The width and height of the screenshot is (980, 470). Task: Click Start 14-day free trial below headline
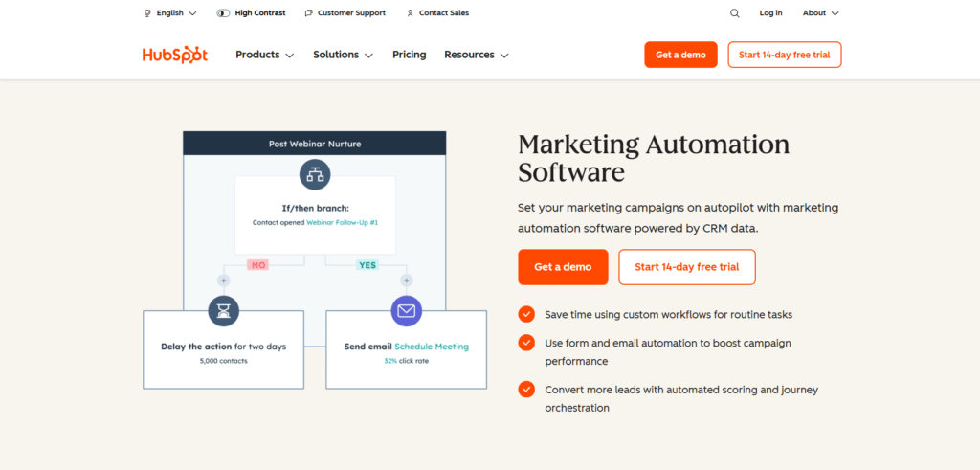687,267
